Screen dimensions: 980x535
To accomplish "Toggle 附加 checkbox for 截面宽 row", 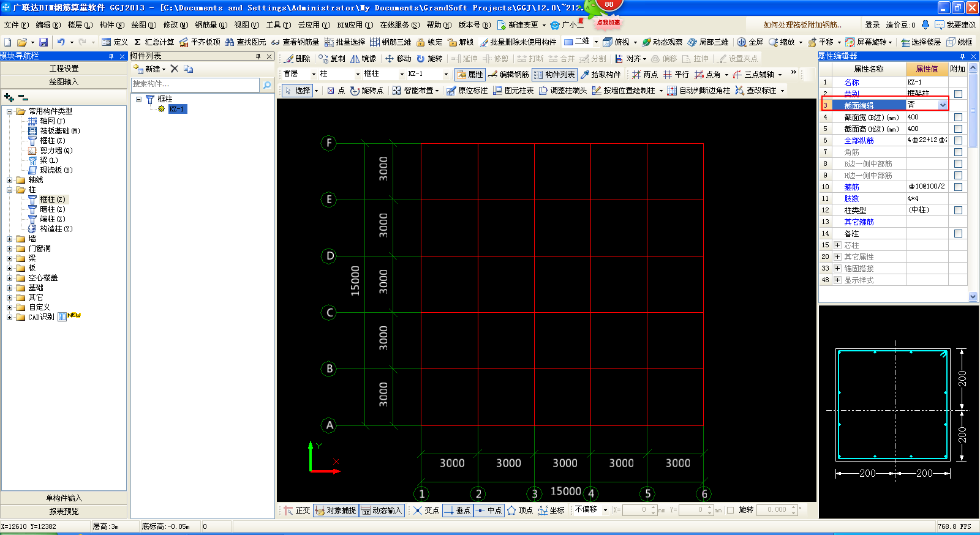I will (x=958, y=117).
